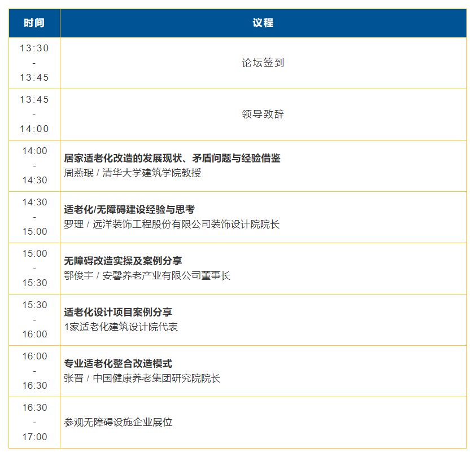Select the line 1家适老化建筑设计院代表
476x457 pixels.
coord(121,327)
